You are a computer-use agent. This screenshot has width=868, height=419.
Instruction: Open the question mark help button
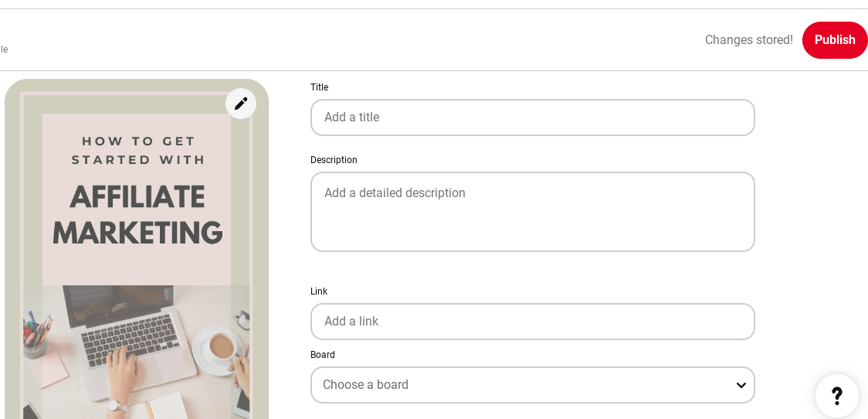click(x=836, y=396)
